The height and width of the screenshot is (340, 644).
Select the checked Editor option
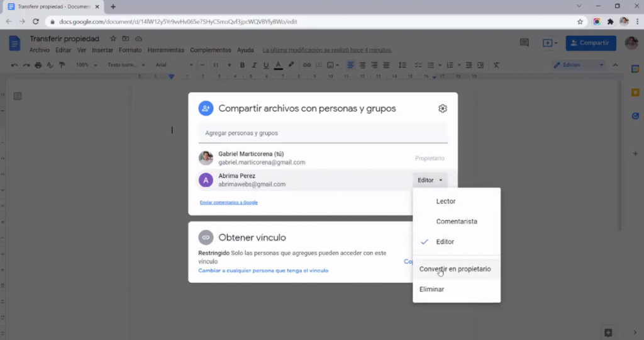(x=445, y=242)
